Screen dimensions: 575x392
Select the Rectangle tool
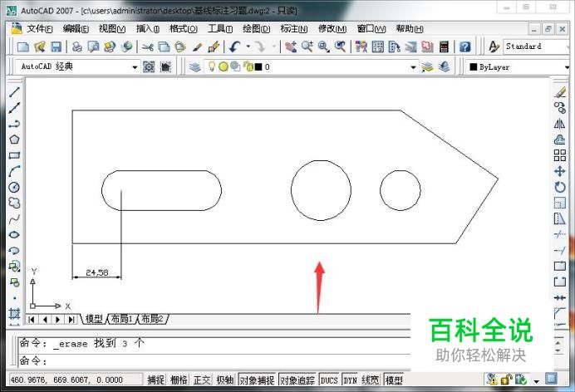tap(14, 155)
